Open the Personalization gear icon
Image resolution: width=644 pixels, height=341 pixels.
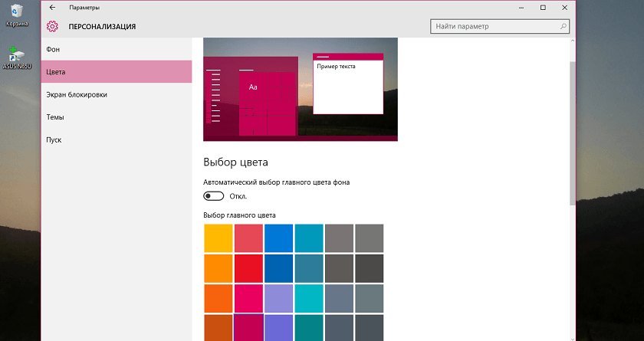click(x=52, y=27)
